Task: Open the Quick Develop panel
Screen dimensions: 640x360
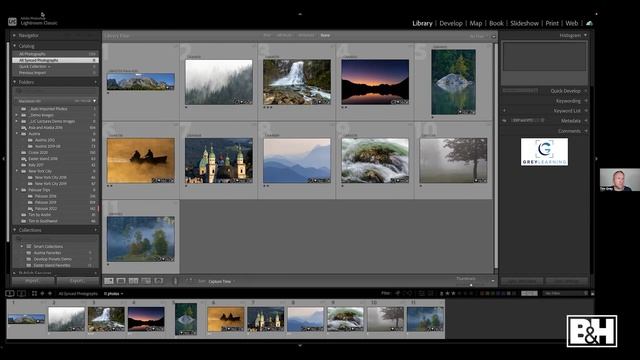Action: [x=565, y=91]
